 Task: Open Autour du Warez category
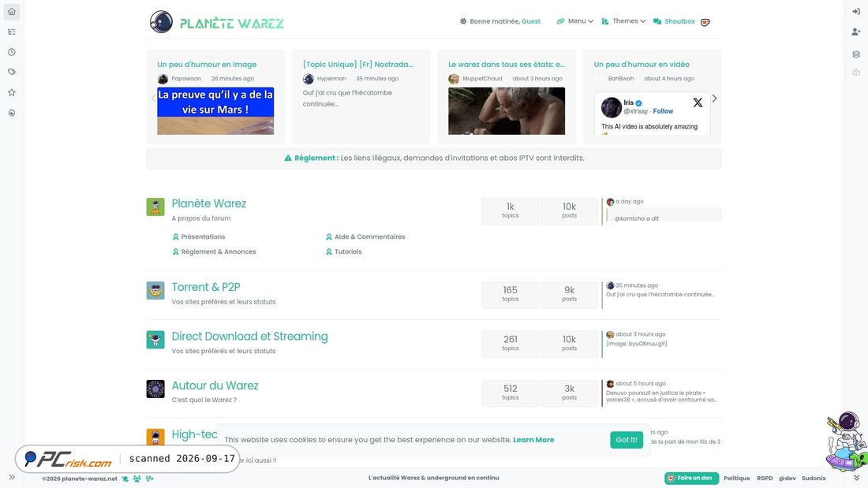pyautogui.click(x=215, y=386)
